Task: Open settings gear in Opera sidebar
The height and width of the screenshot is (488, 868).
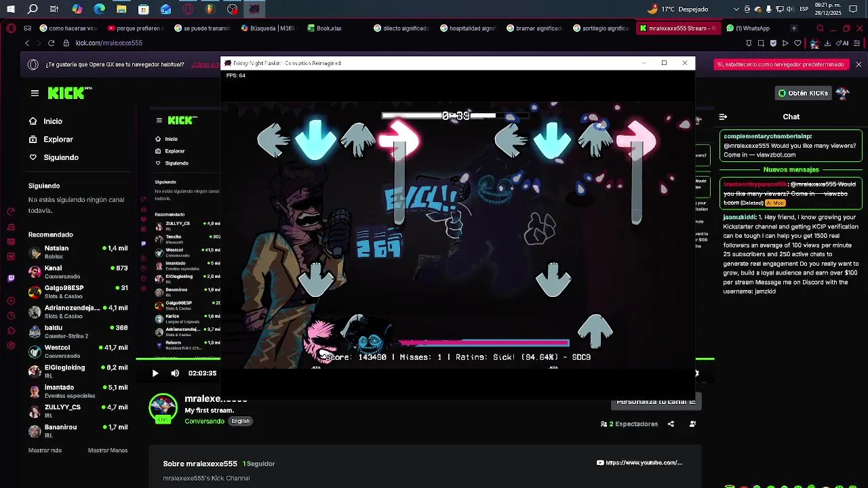Action: 11,346
